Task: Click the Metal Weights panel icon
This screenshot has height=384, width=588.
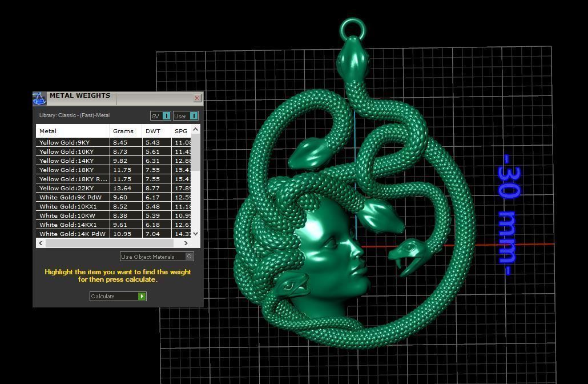Action: click(x=39, y=98)
